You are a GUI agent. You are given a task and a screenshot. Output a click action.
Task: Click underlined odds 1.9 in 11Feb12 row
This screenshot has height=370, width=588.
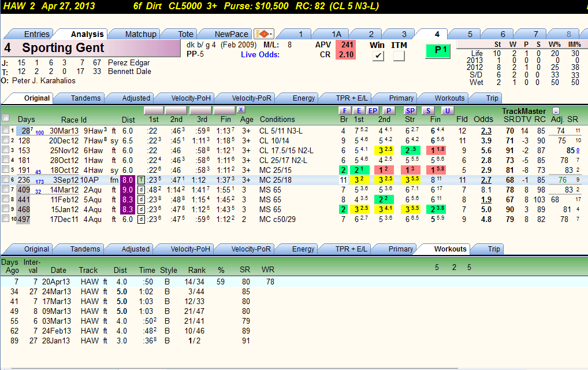[x=486, y=199]
